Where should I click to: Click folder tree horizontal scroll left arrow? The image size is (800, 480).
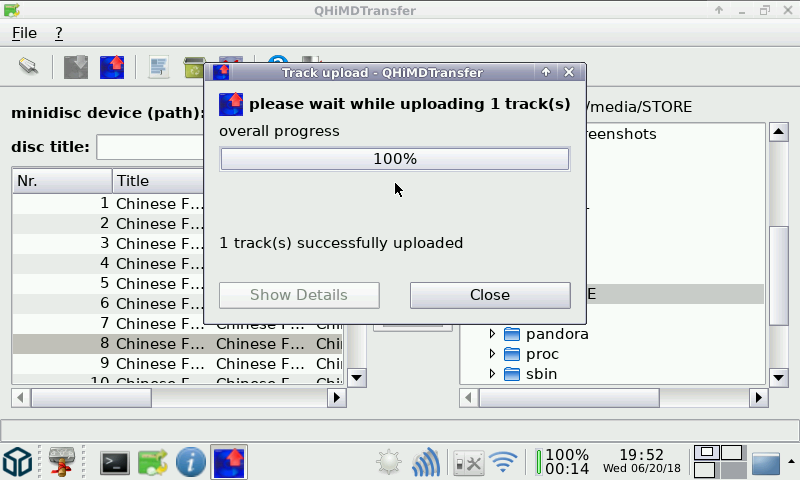(468, 397)
